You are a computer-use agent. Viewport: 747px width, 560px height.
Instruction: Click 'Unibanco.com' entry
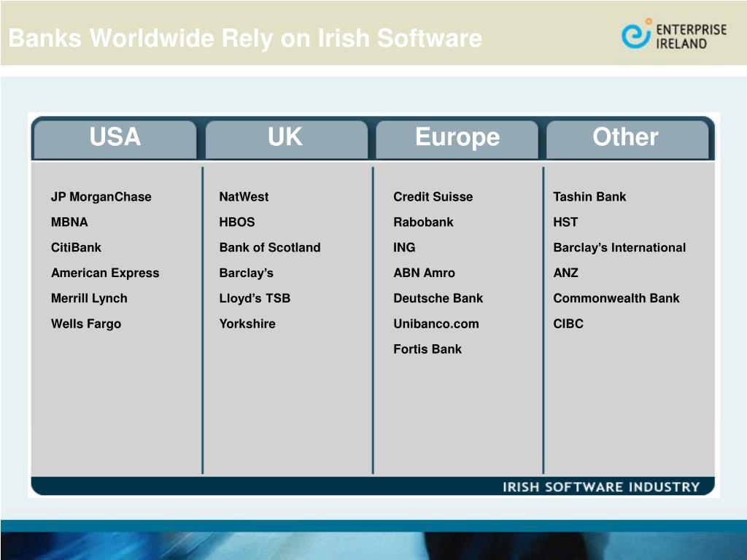coord(436,324)
